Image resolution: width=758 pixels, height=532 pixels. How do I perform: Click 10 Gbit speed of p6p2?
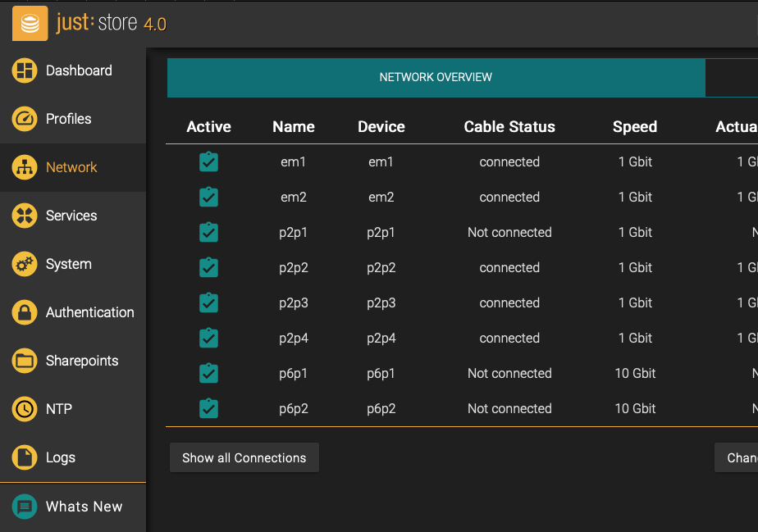coord(635,409)
